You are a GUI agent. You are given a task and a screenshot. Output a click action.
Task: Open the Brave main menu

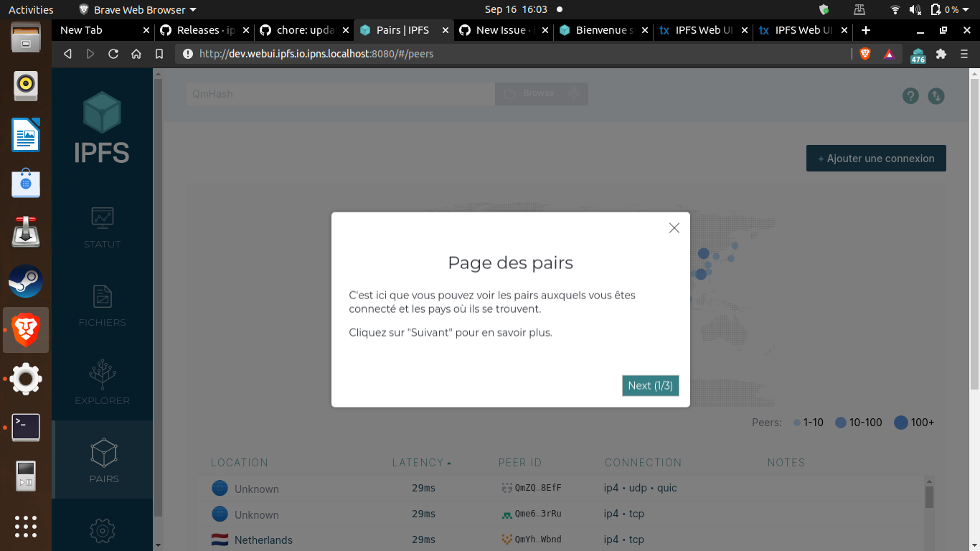(x=964, y=54)
